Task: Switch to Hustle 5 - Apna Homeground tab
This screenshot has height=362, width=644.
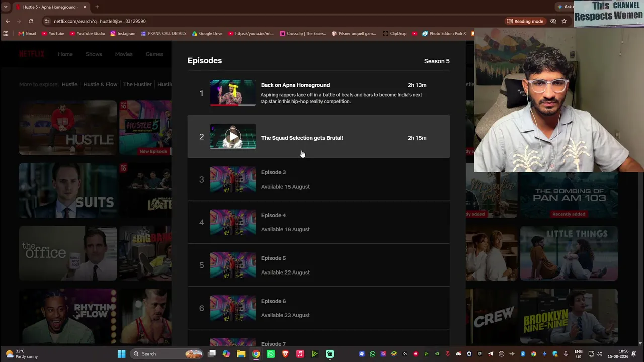Action: point(49,7)
